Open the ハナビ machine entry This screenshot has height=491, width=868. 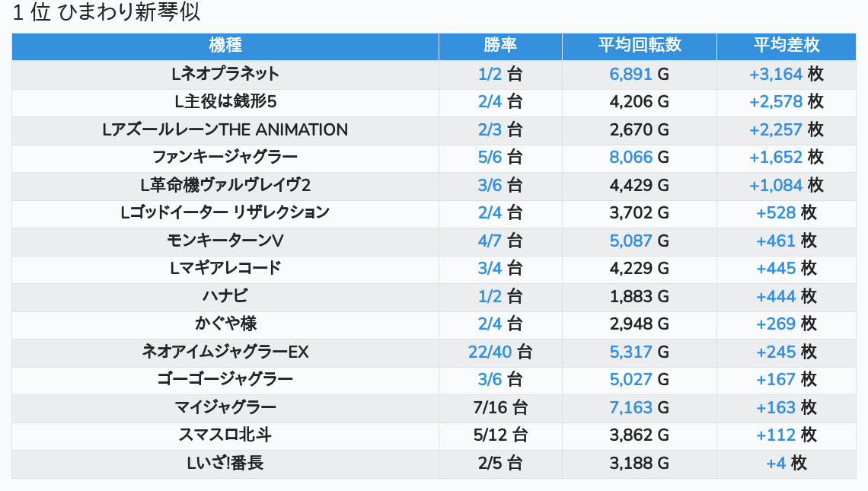click(225, 296)
